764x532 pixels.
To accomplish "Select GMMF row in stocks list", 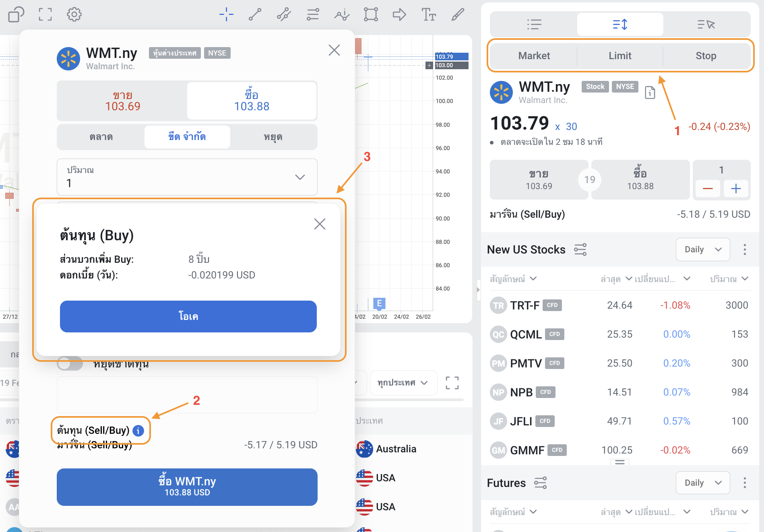I will [x=619, y=450].
